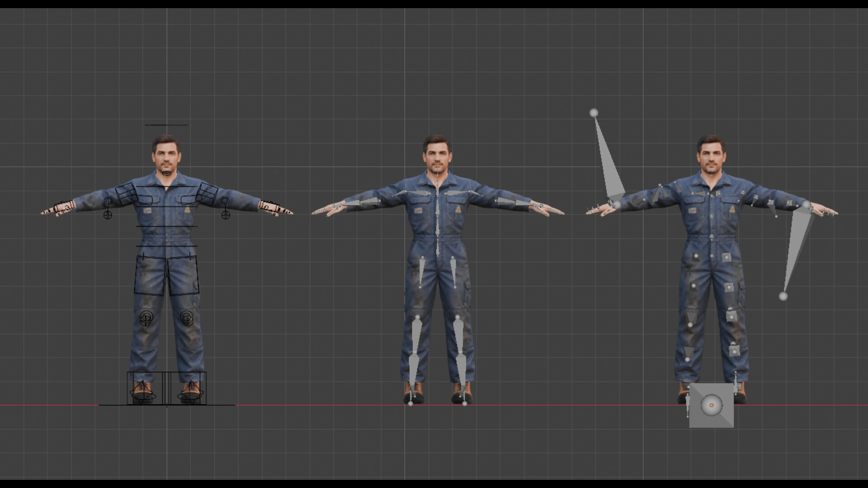Select foot box control at left character's left boot
Image resolution: width=868 pixels, height=488 pixels.
(144, 388)
